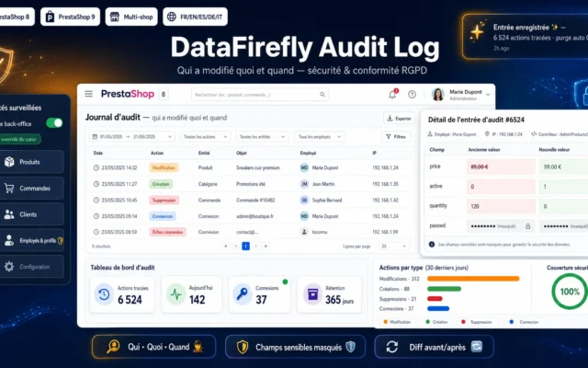Open the Tous les employés dropdown
The image size is (588, 368).
320,137
